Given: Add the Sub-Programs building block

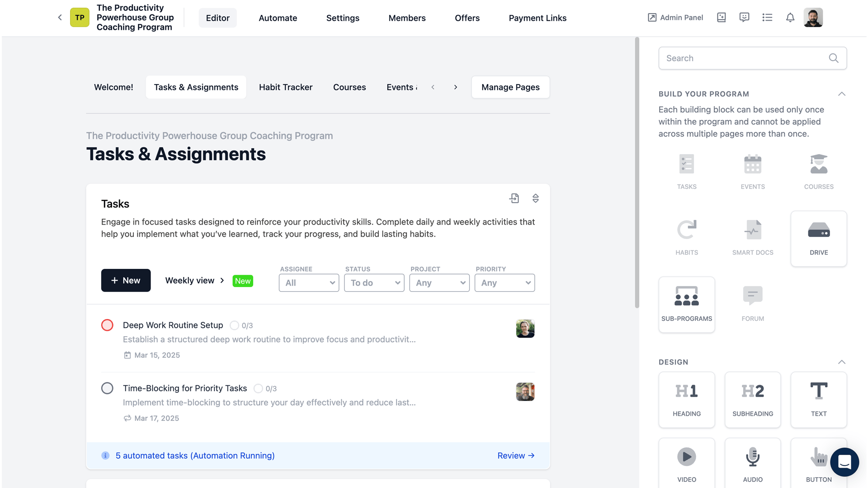Looking at the screenshot, I should [x=686, y=305].
